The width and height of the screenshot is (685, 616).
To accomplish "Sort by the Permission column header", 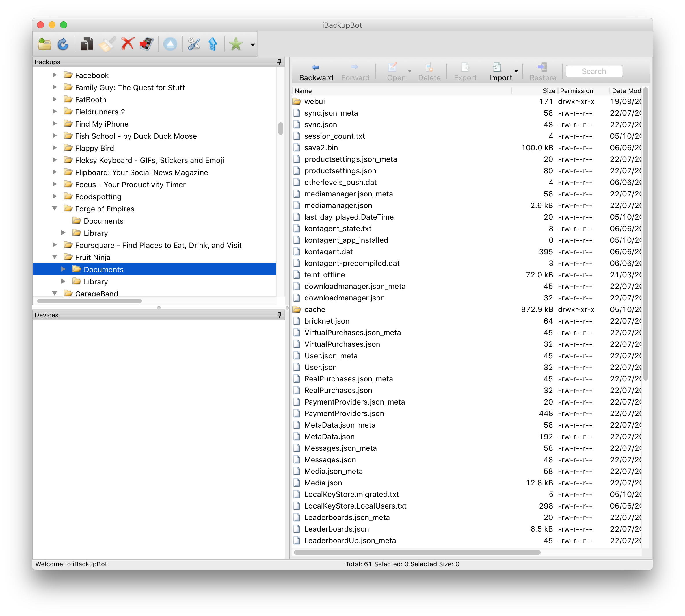I will (584, 91).
